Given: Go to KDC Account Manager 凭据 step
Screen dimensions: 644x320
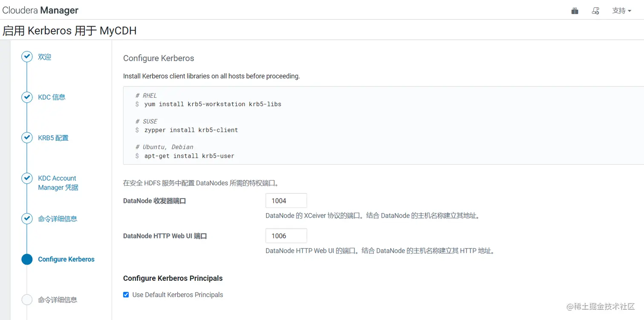Looking at the screenshot, I should [x=58, y=183].
